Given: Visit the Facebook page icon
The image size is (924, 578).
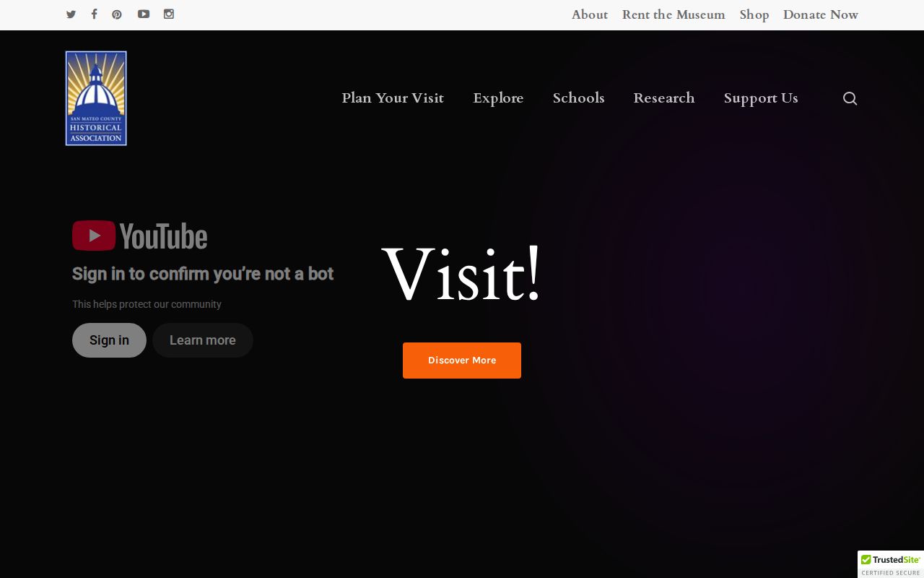Looking at the screenshot, I should [94, 14].
